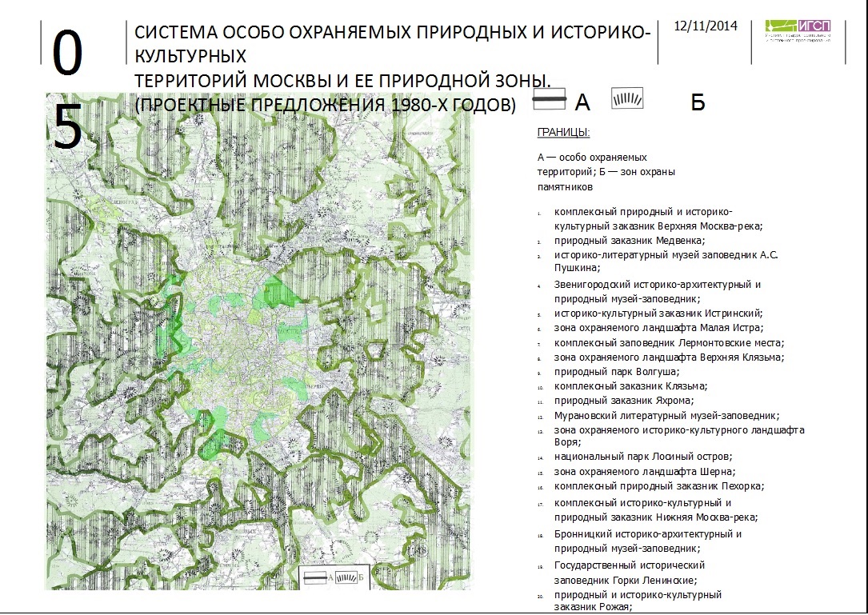Select title line 'ТЕРРИТОРИЙ МОСКВЫ И ЕЕ ПРИРОДНОЙ ЗОНЫ.'
This screenshot has width=868, height=615.
(x=342, y=81)
